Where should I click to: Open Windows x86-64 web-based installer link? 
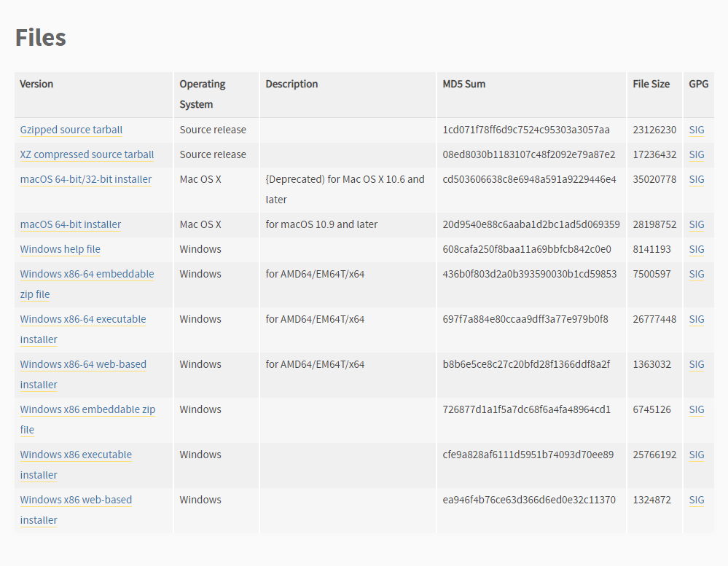click(x=83, y=374)
